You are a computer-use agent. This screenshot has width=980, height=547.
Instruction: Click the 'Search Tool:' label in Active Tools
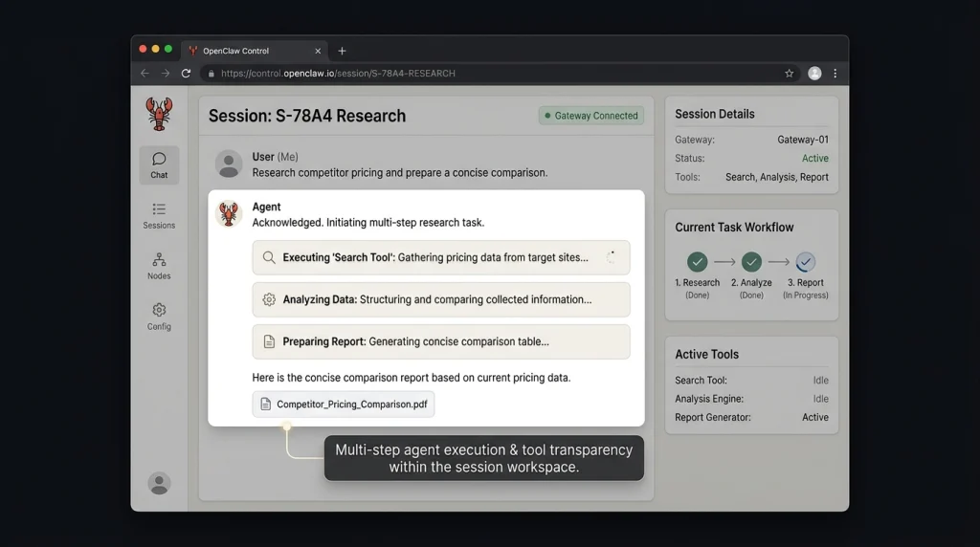(701, 381)
